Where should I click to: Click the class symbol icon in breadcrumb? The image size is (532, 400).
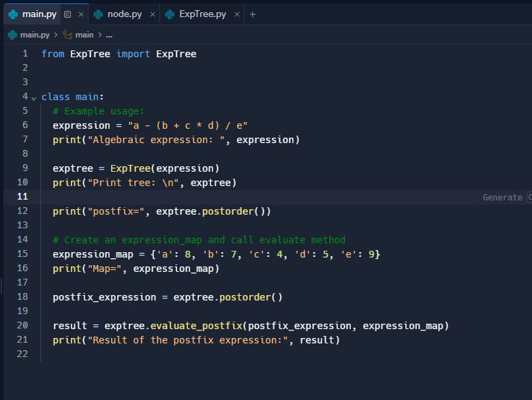point(67,35)
